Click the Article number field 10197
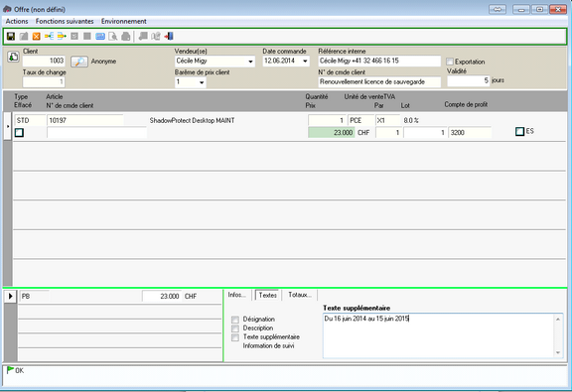Image resolution: width=572 pixels, height=392 pixels. click(85, 120)
